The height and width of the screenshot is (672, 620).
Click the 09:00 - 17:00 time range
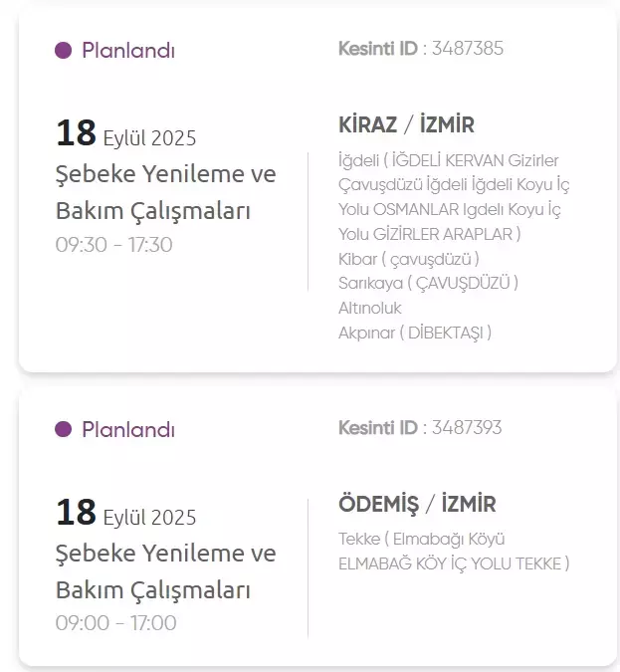click(115, 624)
